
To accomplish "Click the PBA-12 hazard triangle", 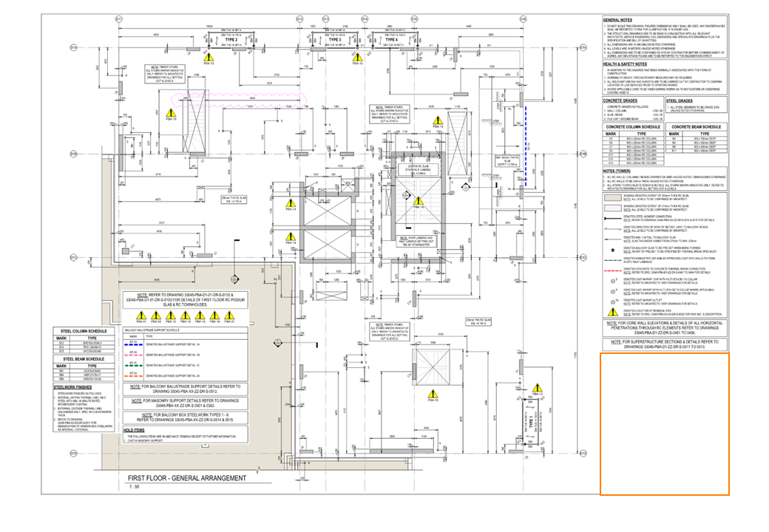I will point(171,315).
